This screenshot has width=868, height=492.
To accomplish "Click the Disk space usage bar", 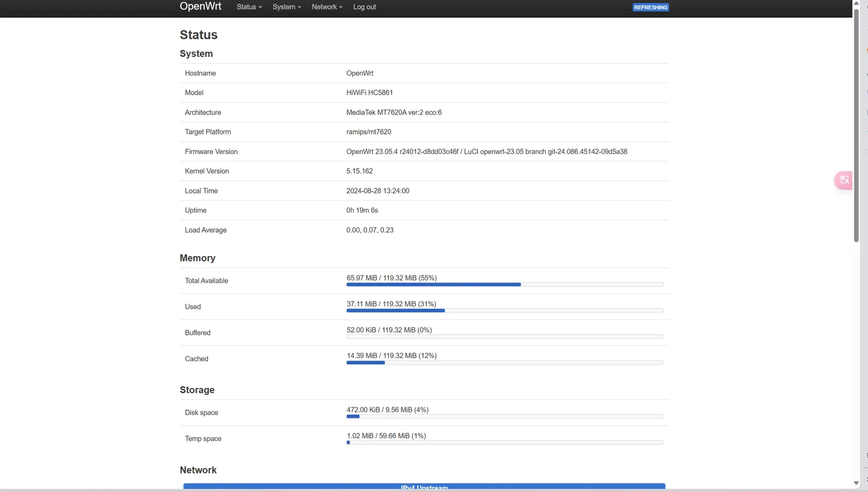I will (x=505, y=417).
